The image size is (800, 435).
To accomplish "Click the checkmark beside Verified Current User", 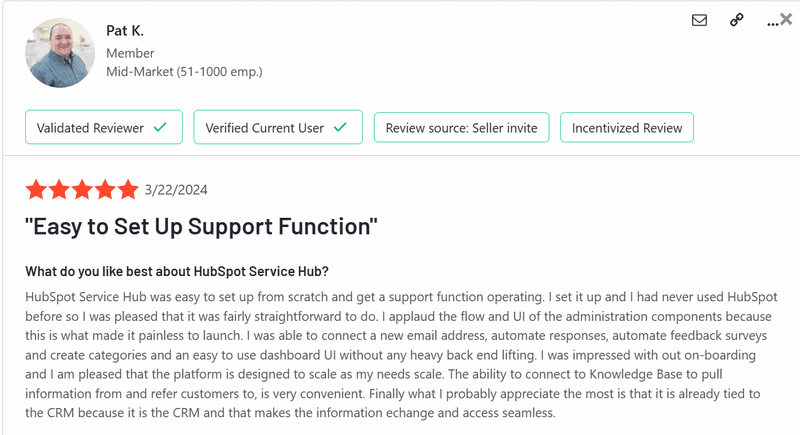I will click(340, 128).
